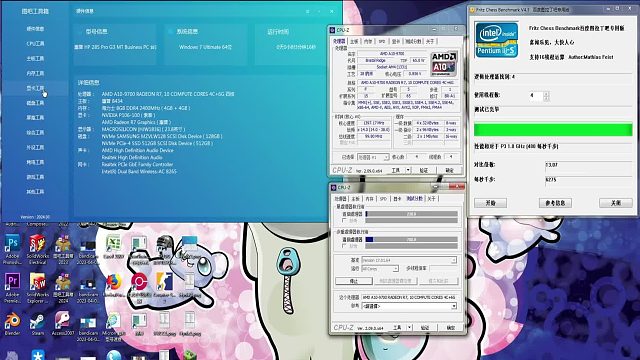
Task: Click the multi-thread score bar in CPU-Z
Action: (411, 240)
